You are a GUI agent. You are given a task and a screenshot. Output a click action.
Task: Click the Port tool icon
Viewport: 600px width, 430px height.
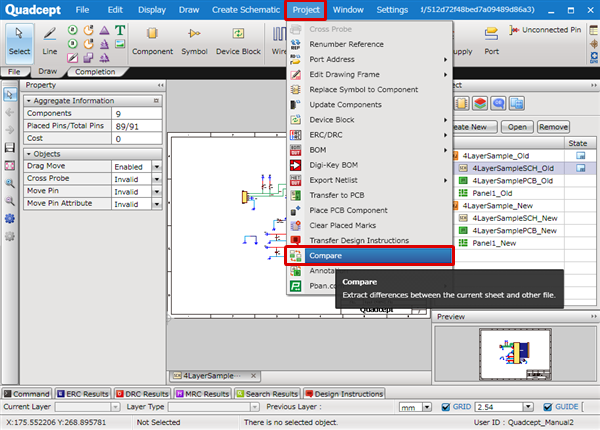tap(491, 34)
